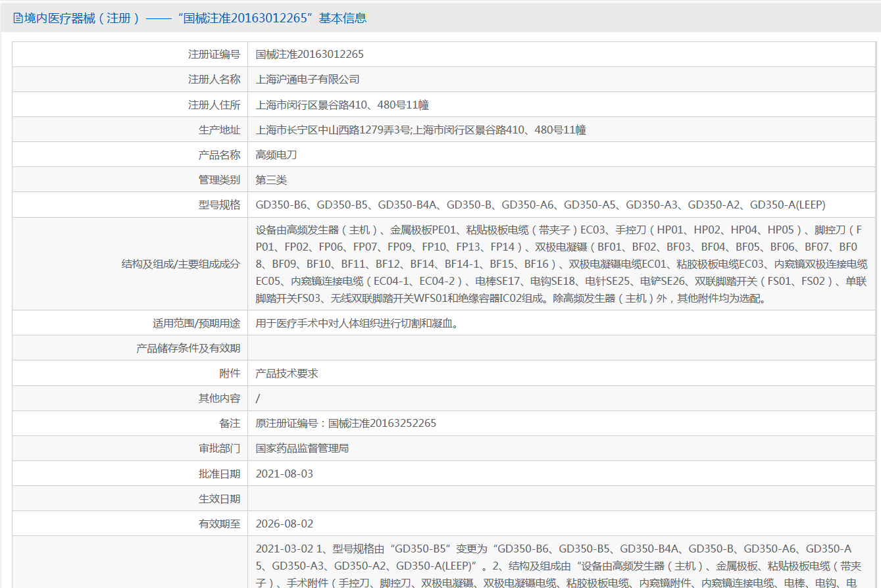Click the 有效期至 label
The width and height of the screenshot is (881, 588).
tap(220, 524)
